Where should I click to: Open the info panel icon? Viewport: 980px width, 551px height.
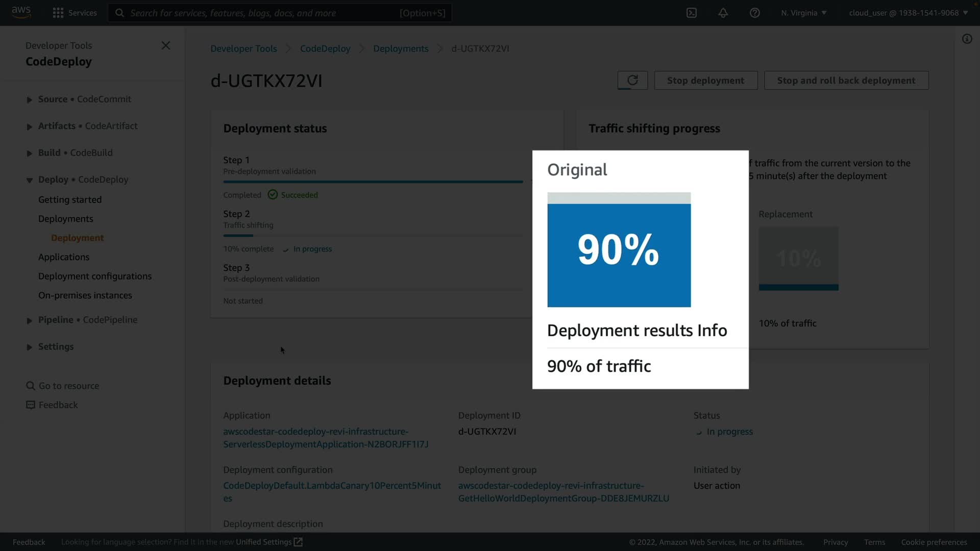click(967, 39)
